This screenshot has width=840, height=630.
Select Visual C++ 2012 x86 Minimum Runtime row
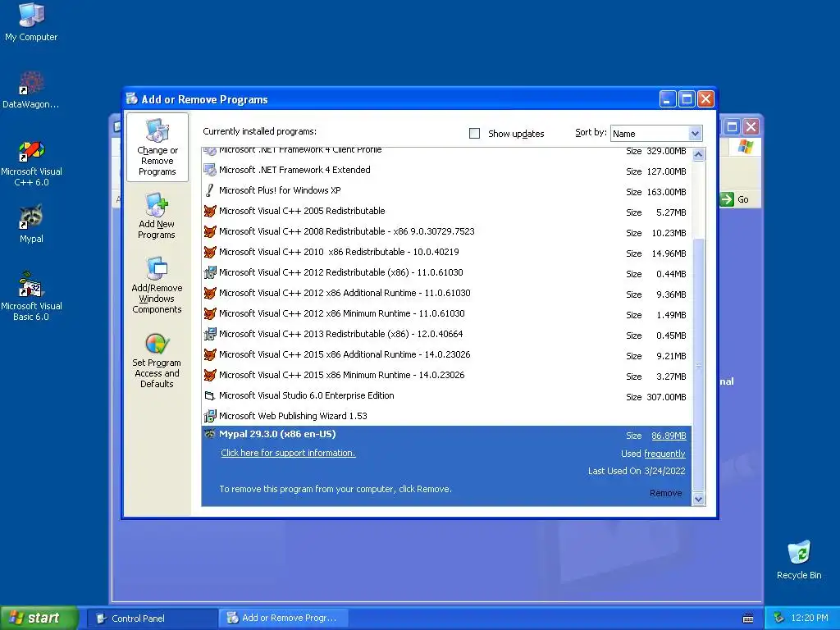(x=447, y=313)
